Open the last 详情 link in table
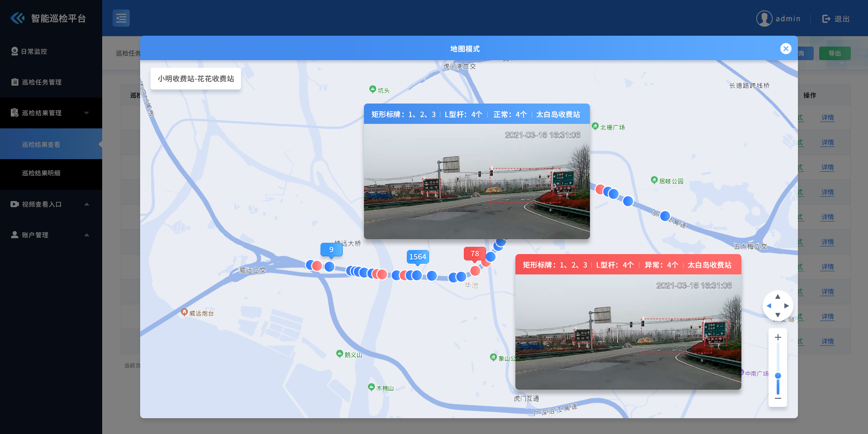This screenshot has height=434, width=868. pos(828,341)
